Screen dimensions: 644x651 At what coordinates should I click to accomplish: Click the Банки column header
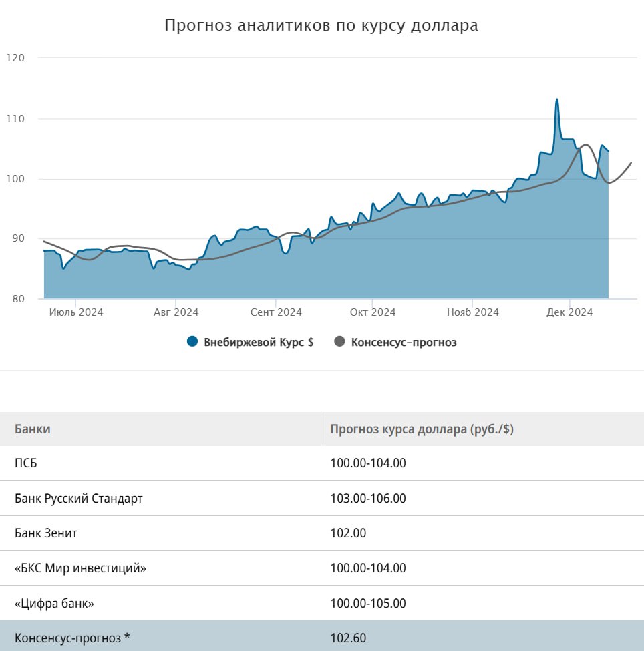pyautogui.click(x=33, y=429)
